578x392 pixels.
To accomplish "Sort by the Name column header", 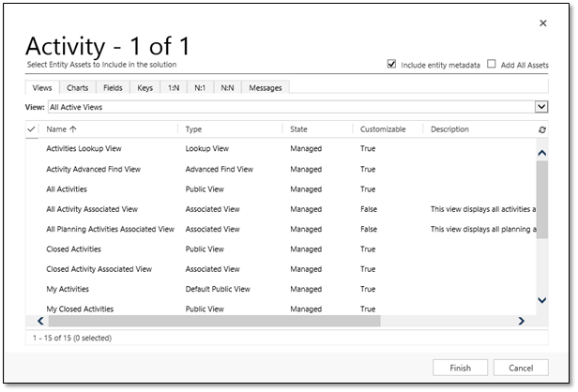I will tap(62, 129).
